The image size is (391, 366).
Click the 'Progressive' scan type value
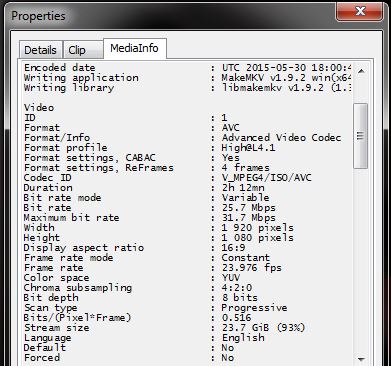click(254, 308)
